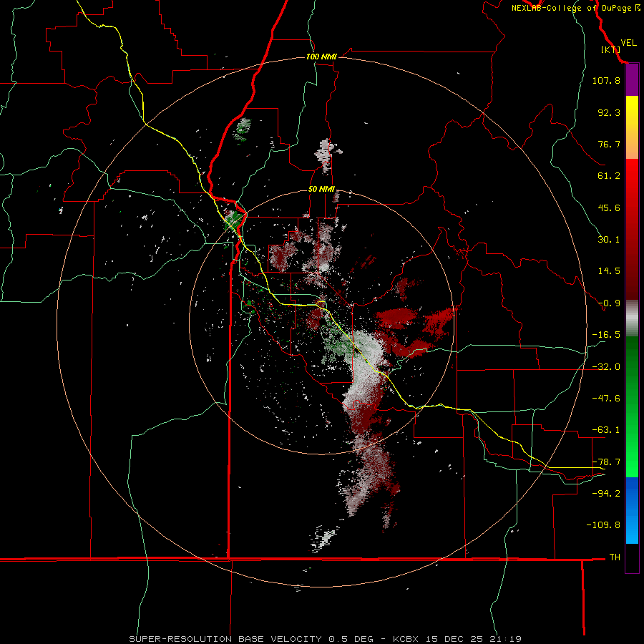The width and height of the screenshot is (644, 644).
Task: Select the -63.1 legend value
Action: coord(606,430)
